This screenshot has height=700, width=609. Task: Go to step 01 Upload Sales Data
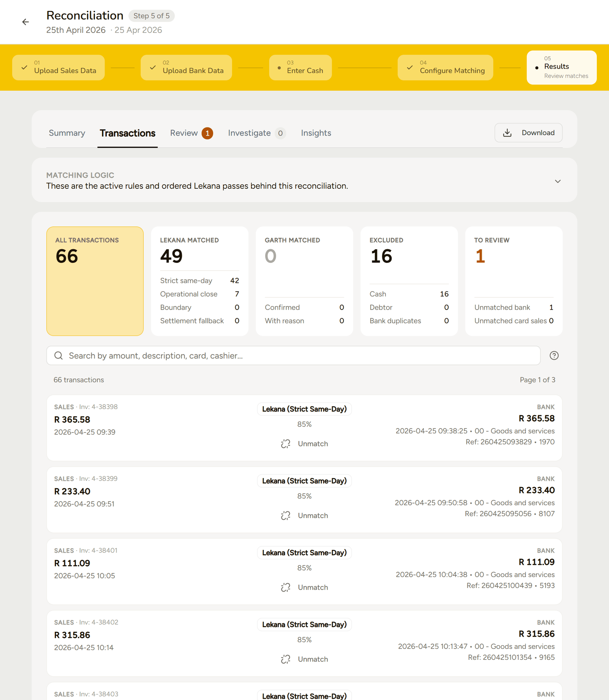[58, 67]
